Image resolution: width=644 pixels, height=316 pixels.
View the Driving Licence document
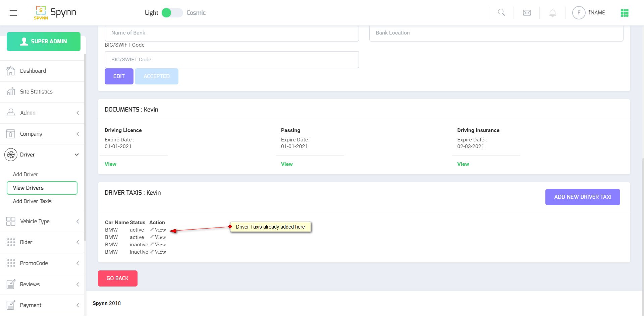[110, 164]
